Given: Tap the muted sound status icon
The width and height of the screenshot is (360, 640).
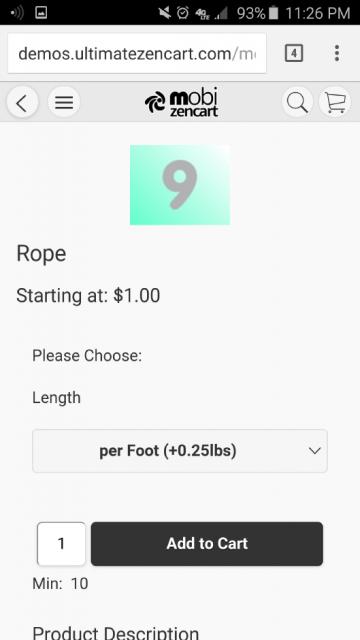Looking at the screenshot, I should tap(164, 13).
